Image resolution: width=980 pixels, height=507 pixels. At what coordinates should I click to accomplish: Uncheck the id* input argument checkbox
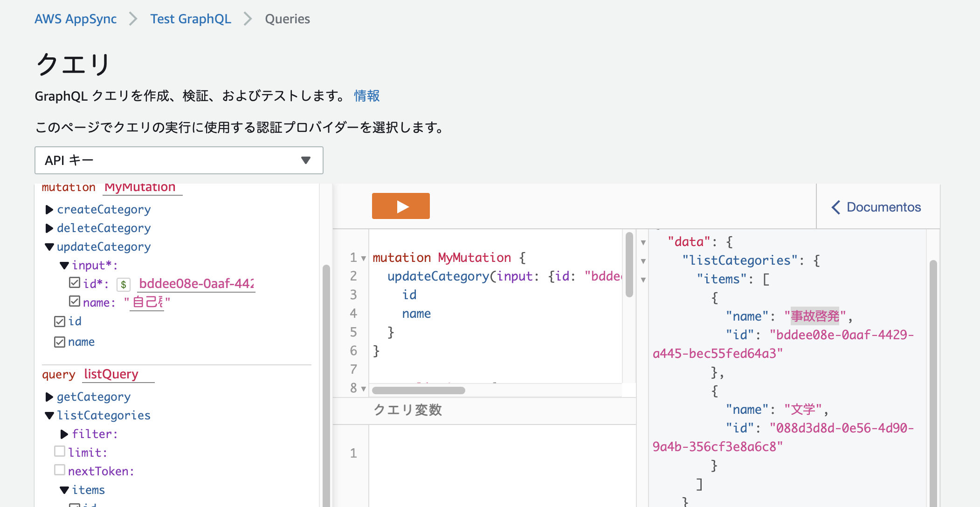click(75, 282)
